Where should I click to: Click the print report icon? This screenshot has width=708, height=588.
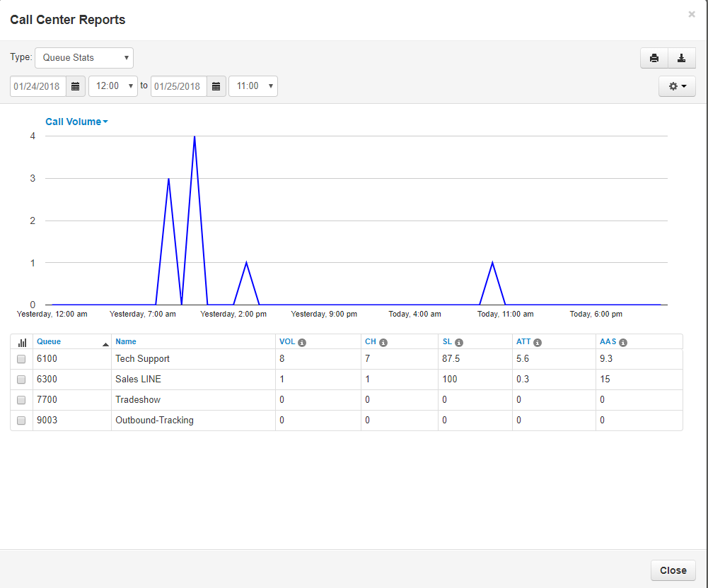tap(654, 58)
